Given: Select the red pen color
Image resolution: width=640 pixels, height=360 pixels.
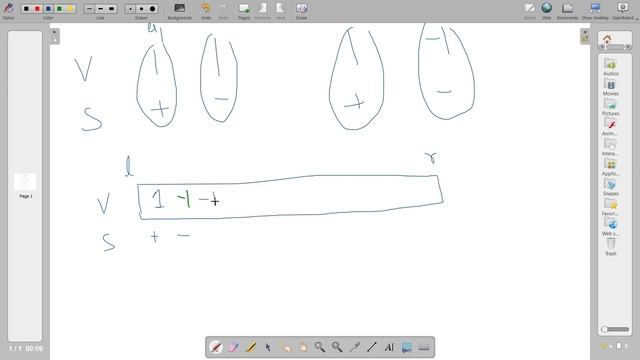Looking at the screenshot, I should (37, 9).
